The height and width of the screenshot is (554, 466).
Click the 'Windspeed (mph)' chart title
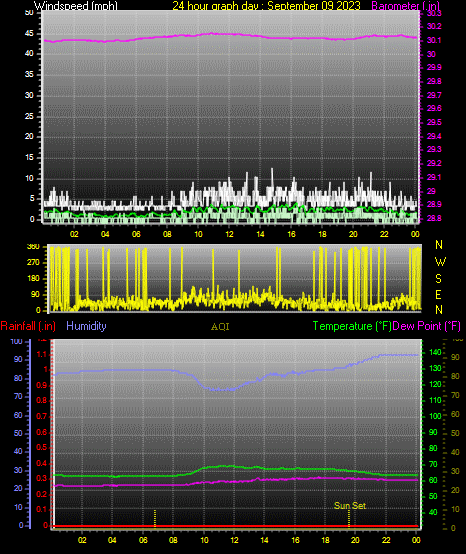pos(76,6)
